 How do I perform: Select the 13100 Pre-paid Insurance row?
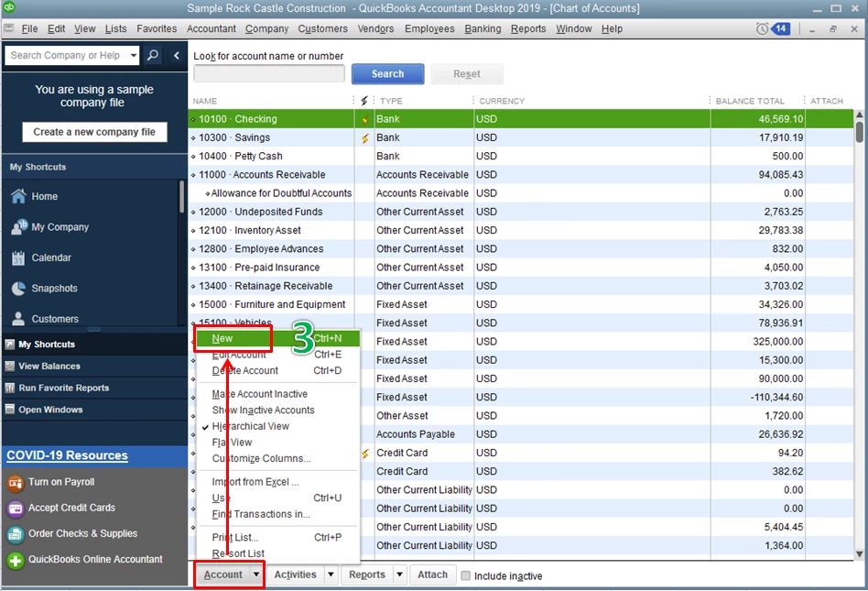521,268
